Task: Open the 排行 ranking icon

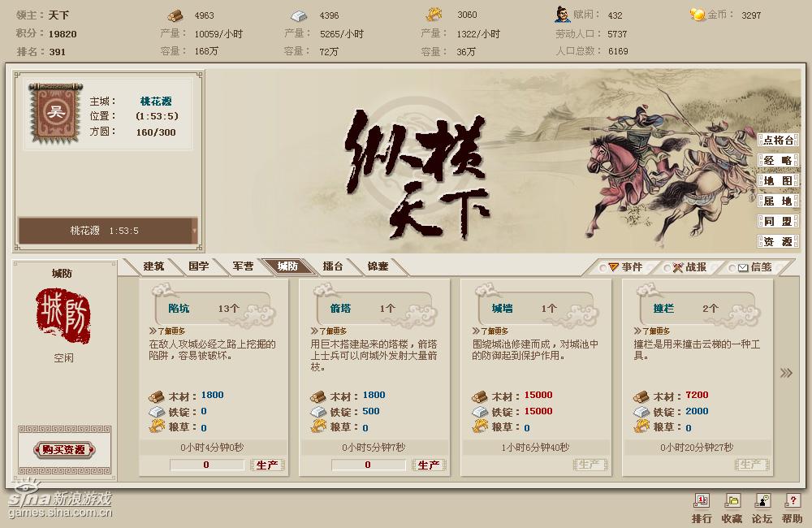Action: pos(702,501)
